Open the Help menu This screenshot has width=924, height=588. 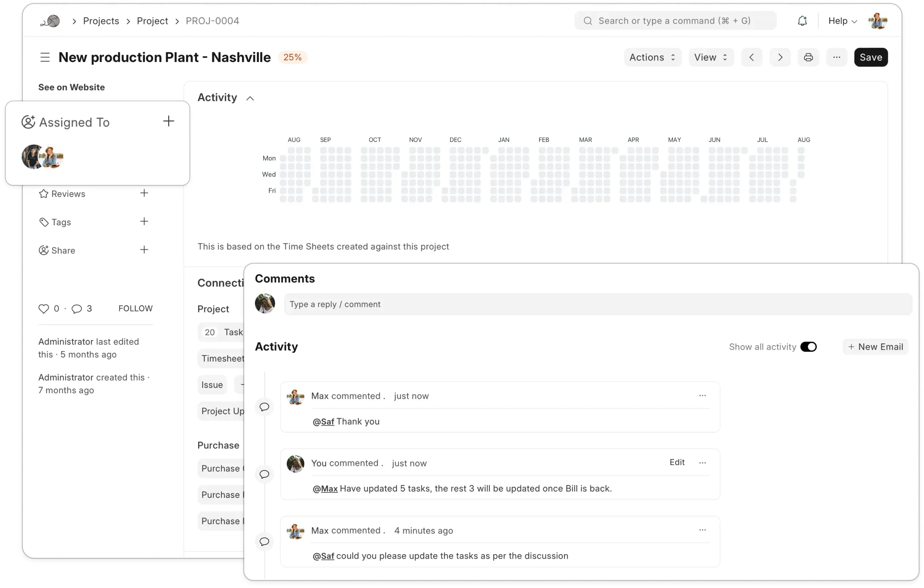tap(842, 21)
